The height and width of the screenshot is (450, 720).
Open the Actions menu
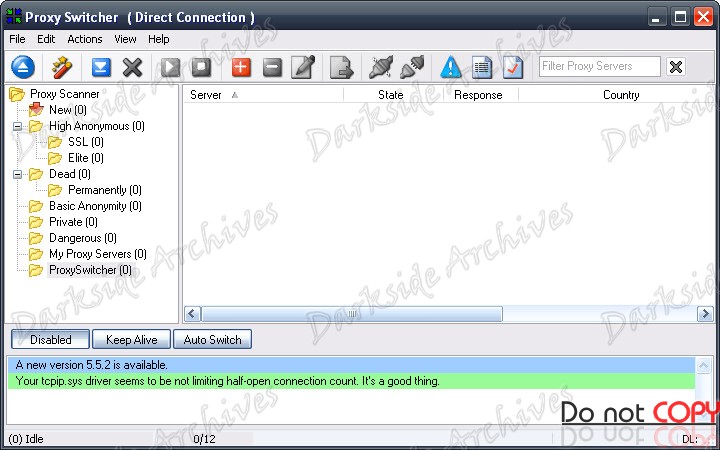pyautogui.click(x=85, y=39)
